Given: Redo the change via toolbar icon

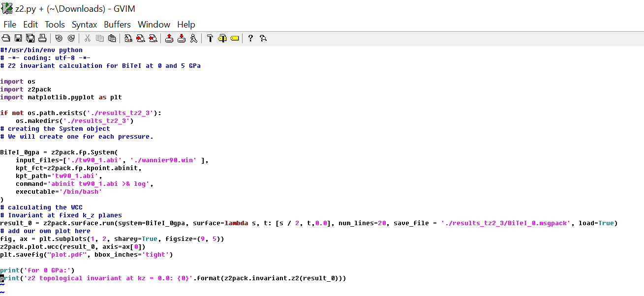Looking at the screenshot, I should pos(71,38).
